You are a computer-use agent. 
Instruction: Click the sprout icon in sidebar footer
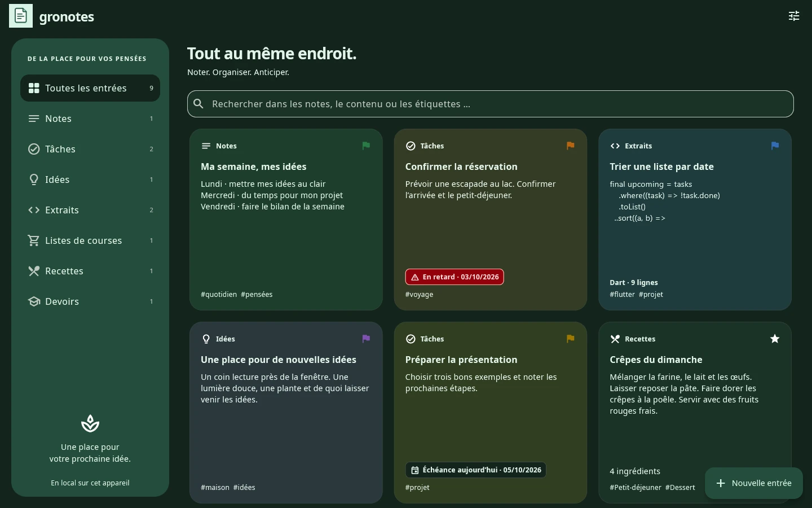click(90, 423)
